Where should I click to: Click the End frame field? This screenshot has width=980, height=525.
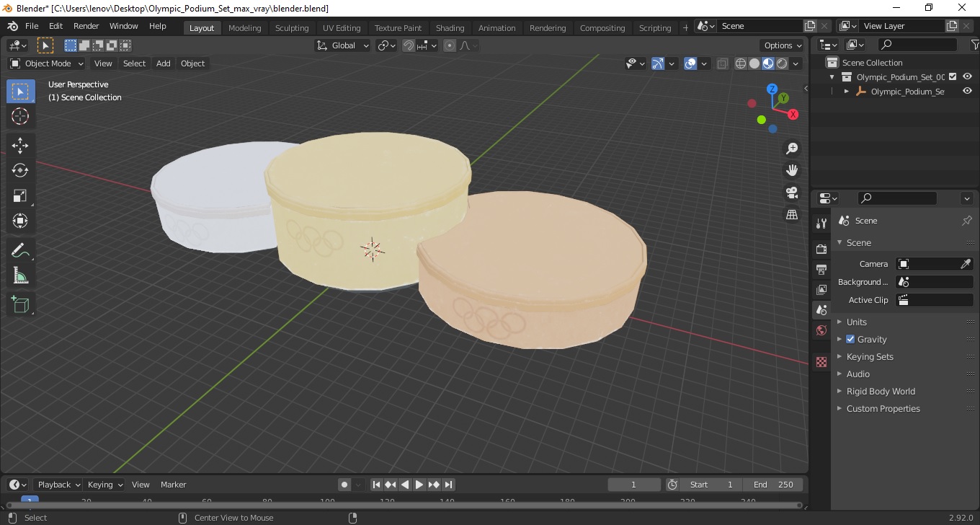(x=773, y=485)
